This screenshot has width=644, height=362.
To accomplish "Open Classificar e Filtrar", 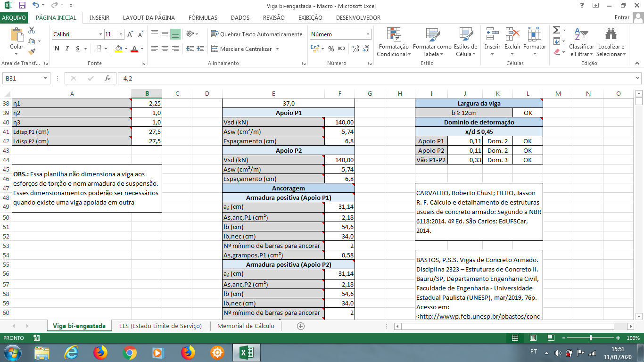I will pyautogui.click(x=581, y=42).
